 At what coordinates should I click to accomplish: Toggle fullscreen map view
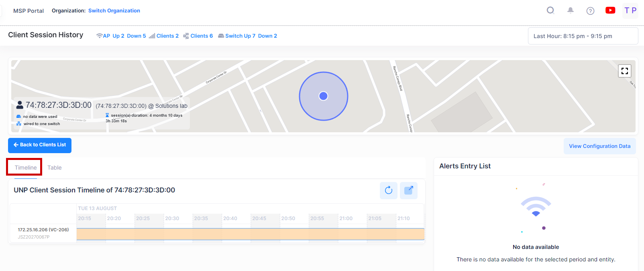[x=625, y=71]
